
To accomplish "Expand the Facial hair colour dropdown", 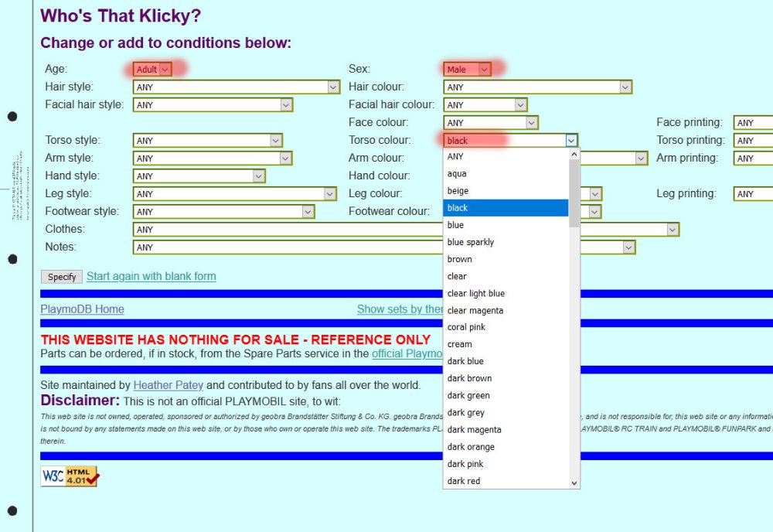I will (x=485, y=105).
